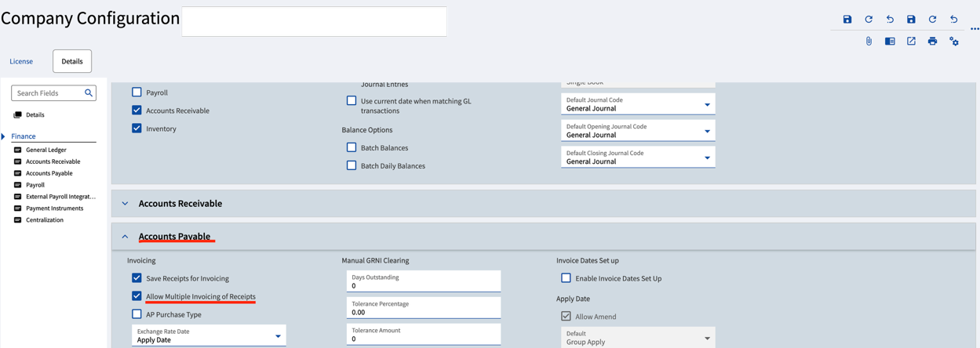Enable the Payroll checkbox
Viewport: 980px width, 348px height.
coord(137,92)
